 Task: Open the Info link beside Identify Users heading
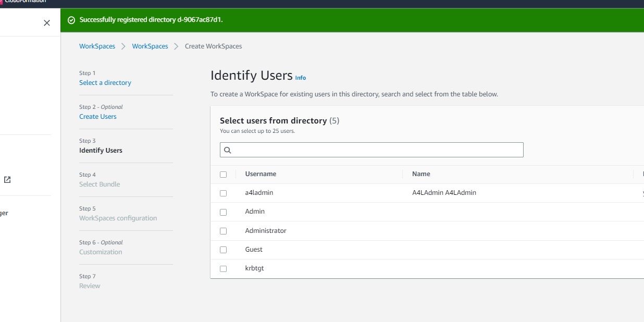tap(301, 78)
